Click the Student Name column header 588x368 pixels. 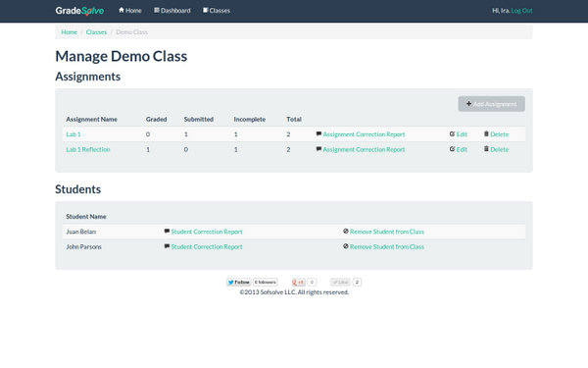click(x=86, y=217)
